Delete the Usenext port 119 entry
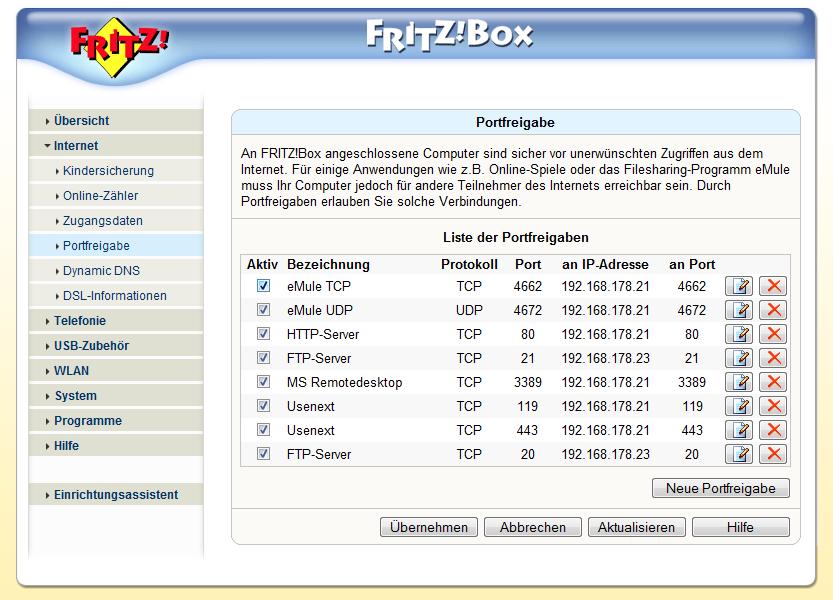The width and height of the screenshot is (833, 600). (773, 406)
